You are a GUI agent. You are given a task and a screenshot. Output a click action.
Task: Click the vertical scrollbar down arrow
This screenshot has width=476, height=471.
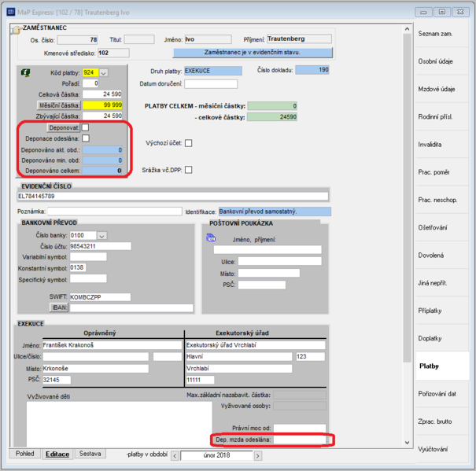(x=407, y=443)
